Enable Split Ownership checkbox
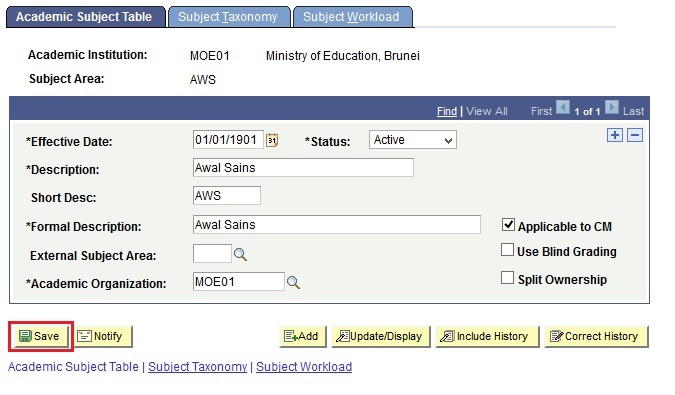Screen dimensions: 675x395 508,278
